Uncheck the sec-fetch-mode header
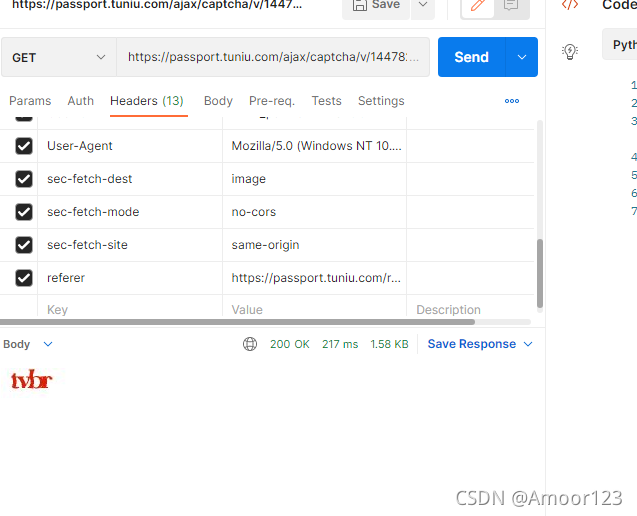The image size is (637, 516). tap(24, 212)
